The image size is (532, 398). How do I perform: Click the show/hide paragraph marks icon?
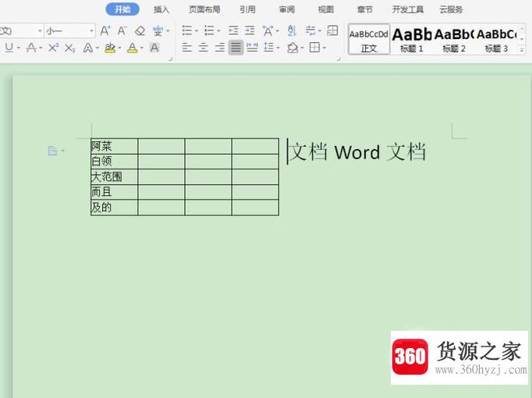(310, 30)
